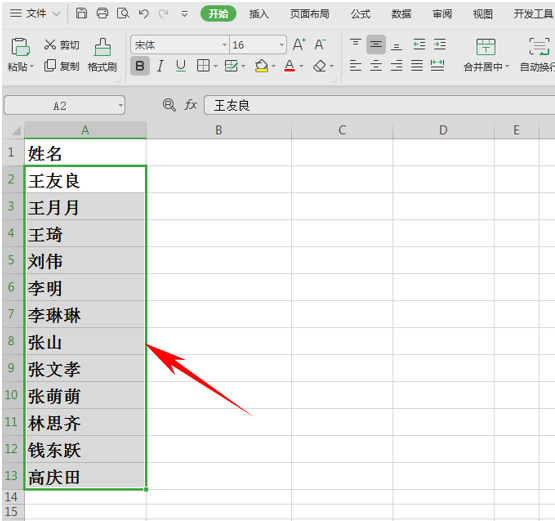Toggle Bold formatting off

(x=140, y=66)
